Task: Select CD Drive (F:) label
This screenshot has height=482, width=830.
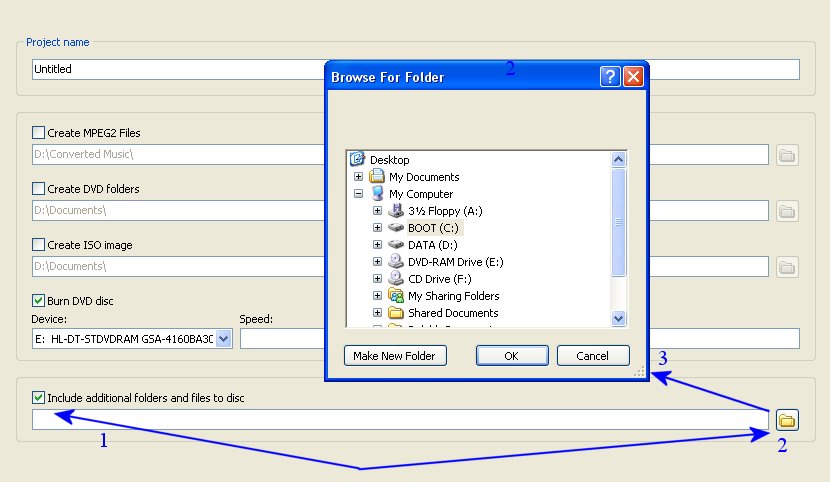Action: (439, 279)
